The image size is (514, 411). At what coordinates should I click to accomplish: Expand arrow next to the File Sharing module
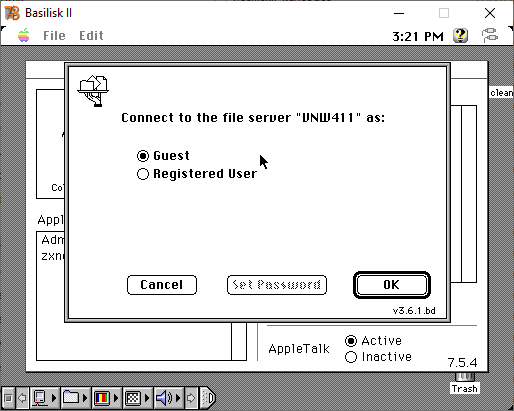tap(85, 398)
